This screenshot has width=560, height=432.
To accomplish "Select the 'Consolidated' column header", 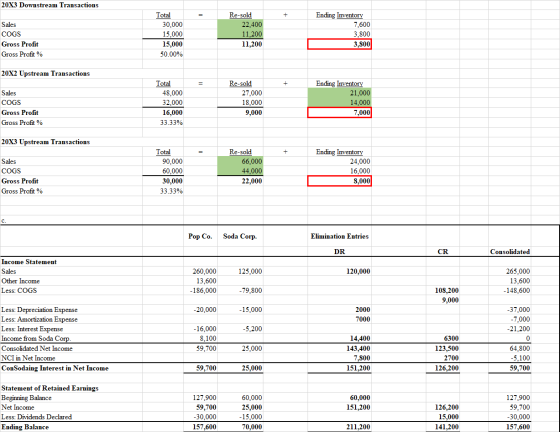I will 510,252.
